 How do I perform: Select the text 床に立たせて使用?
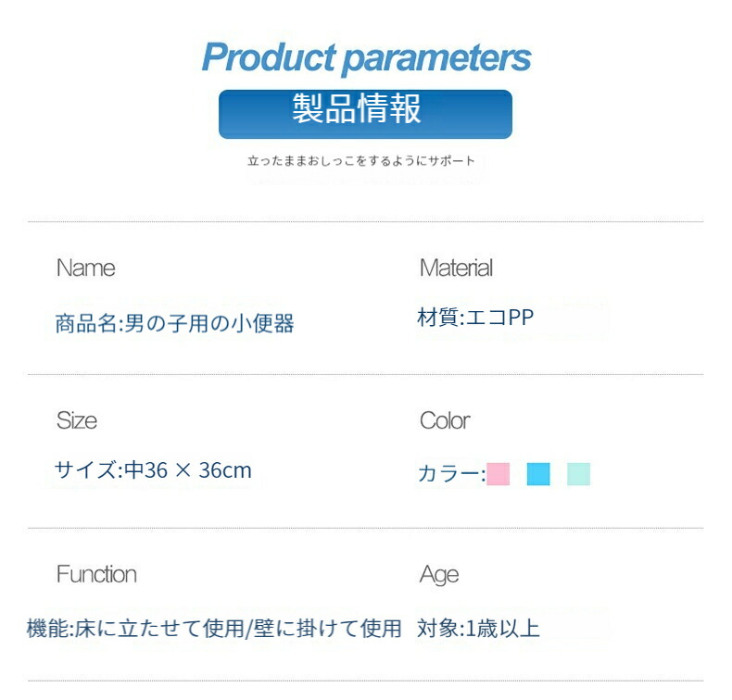pyautogui.click(x=153, y=630)
